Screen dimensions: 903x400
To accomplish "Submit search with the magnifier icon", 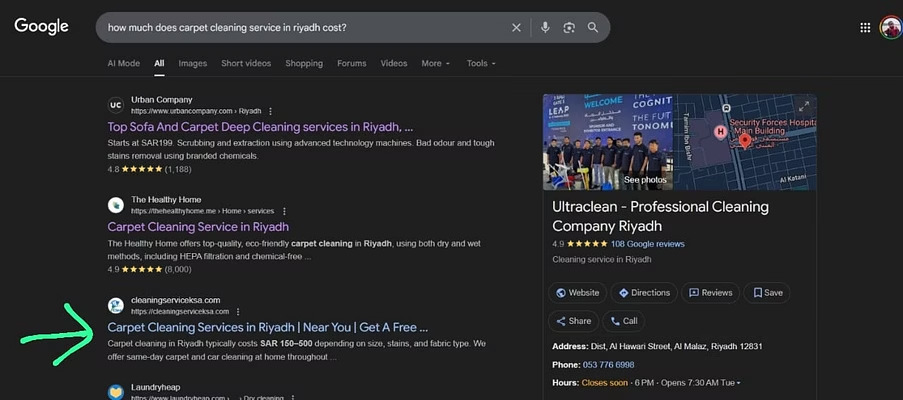I will (593, 28).
